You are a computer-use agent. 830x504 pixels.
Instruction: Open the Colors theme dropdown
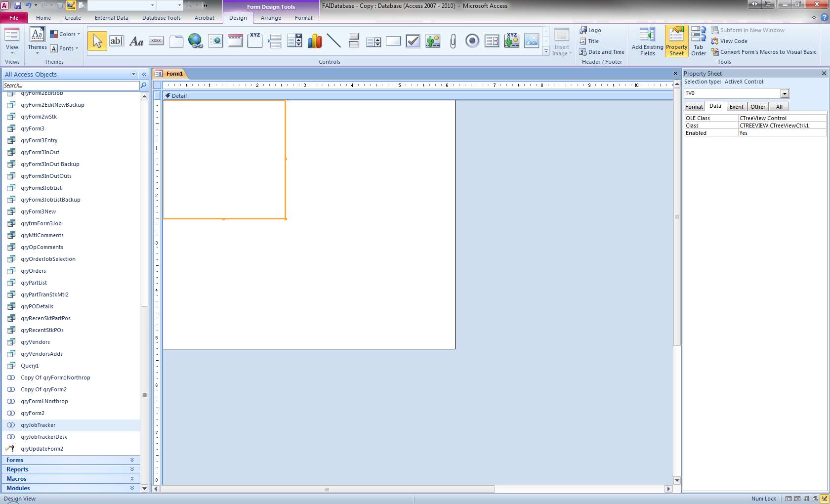point(66,34)
